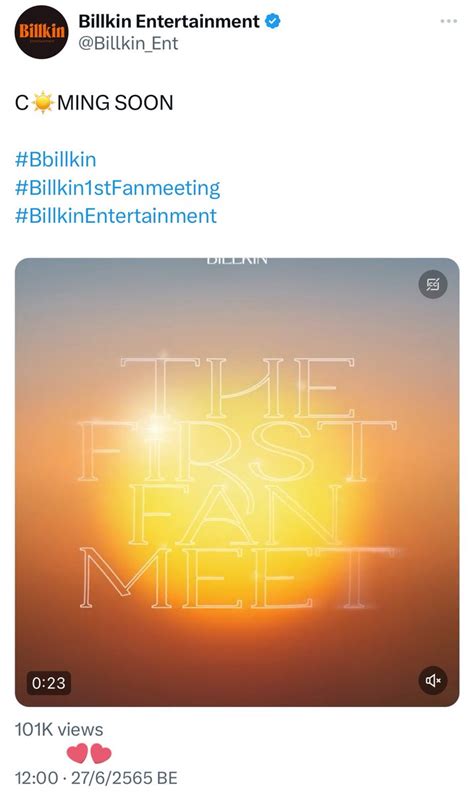Click the blue verified badge

[273, 21]
